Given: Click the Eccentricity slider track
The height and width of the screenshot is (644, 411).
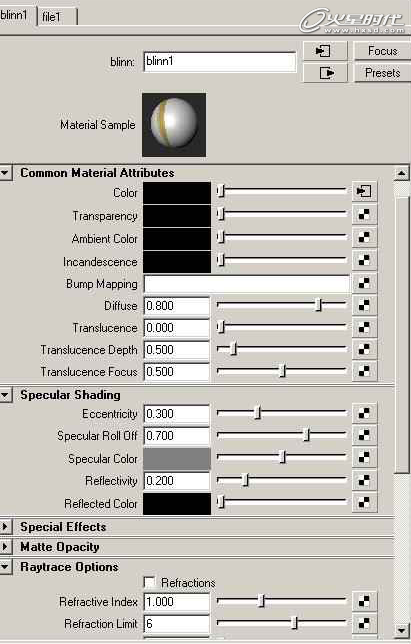Looking at the screenshot, I should click(282, 412).
